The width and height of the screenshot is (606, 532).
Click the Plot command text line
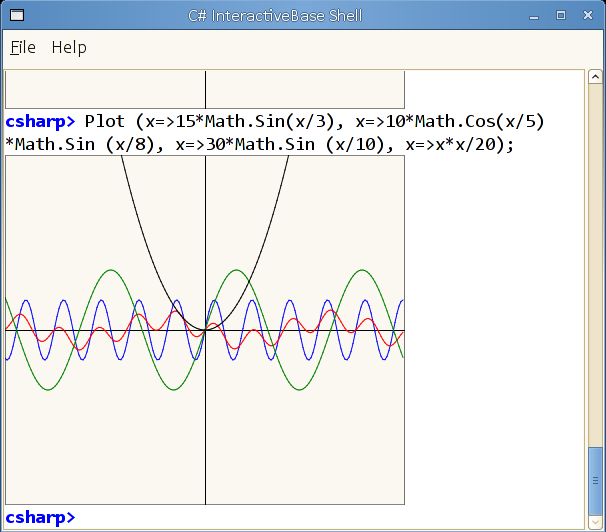pos(275,133)
